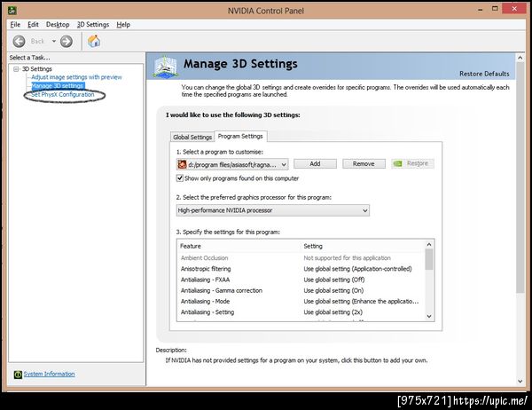The width and height of the screenshot is (532, 410).
Task: Click the selected program's Ragnarok icon
Action: click(x=182, y=164)
